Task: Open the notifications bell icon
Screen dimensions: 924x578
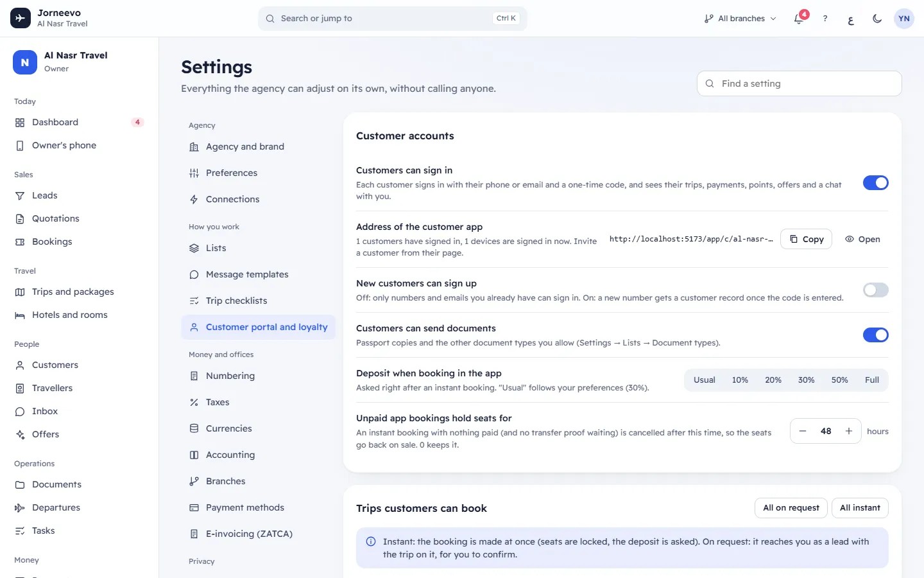Action: tap(799, 19)
